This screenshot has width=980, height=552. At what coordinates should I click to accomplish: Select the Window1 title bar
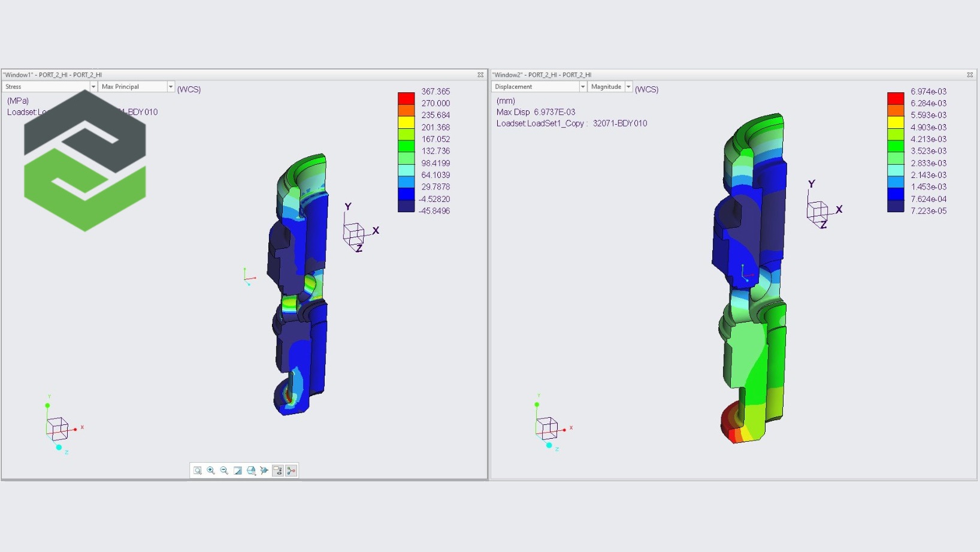pos(240,75)
